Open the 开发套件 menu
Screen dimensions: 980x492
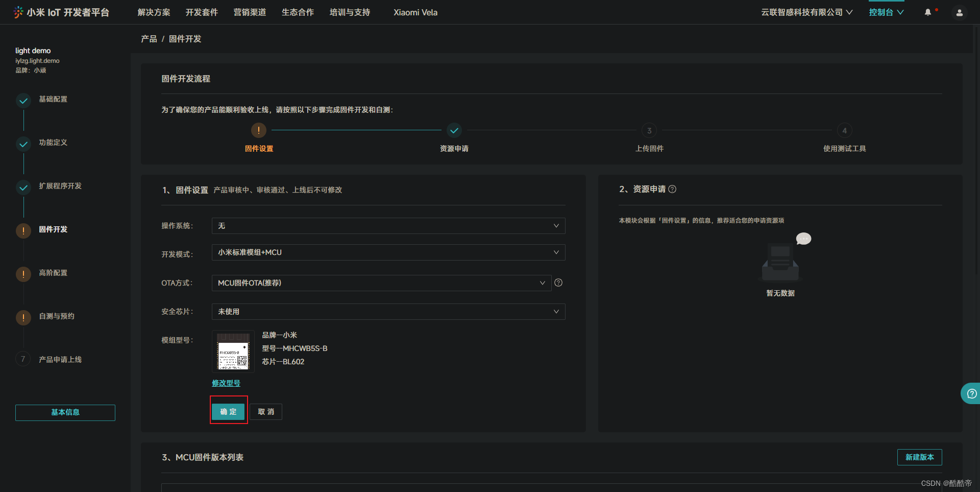click(202, 12)
